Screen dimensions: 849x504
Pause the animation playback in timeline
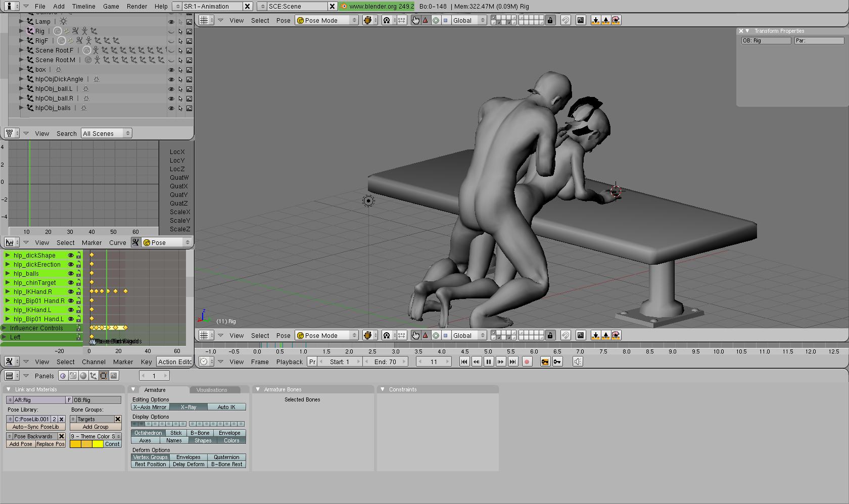[x=488, y=362]
